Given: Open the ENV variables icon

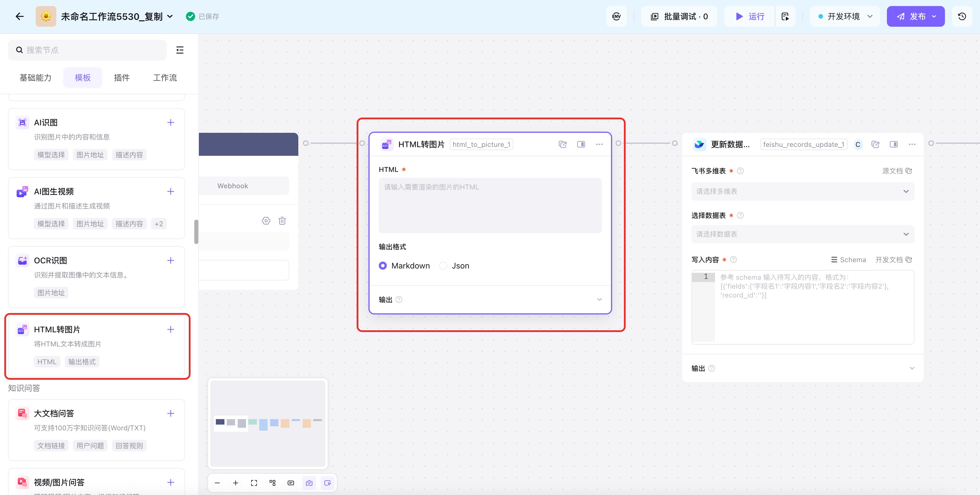Looking at the screenshot, I should [x=616, y=16].
